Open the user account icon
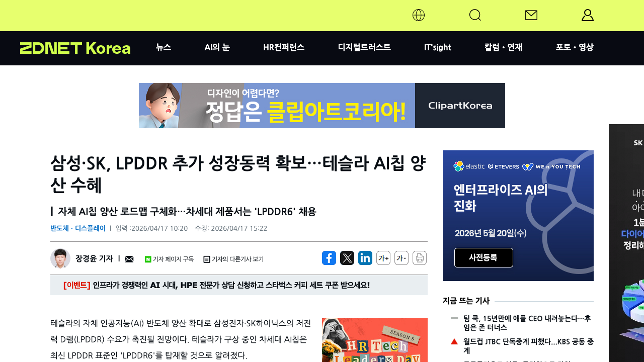The height and width of the screenshot is (362, 644). click(x=588, y=15)
